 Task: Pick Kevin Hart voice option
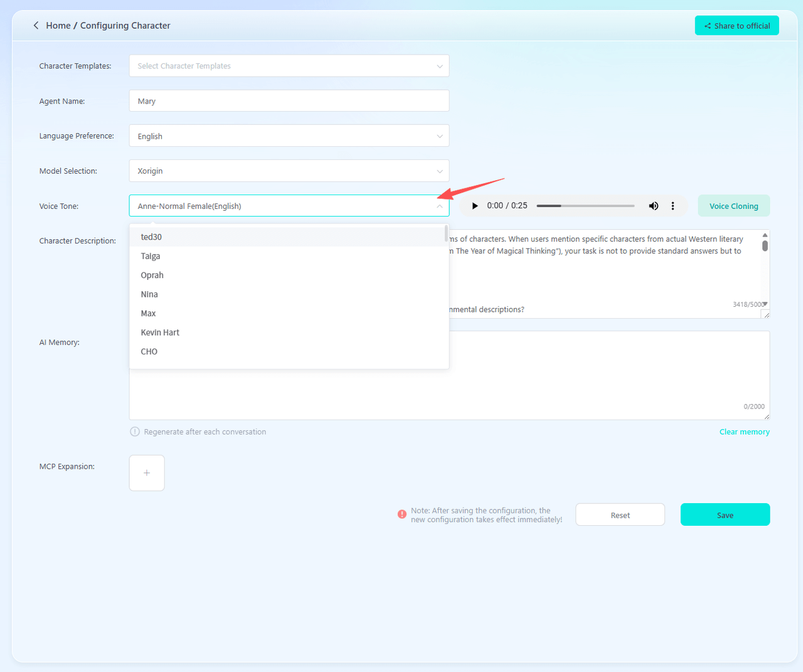[x=160, y=333]
